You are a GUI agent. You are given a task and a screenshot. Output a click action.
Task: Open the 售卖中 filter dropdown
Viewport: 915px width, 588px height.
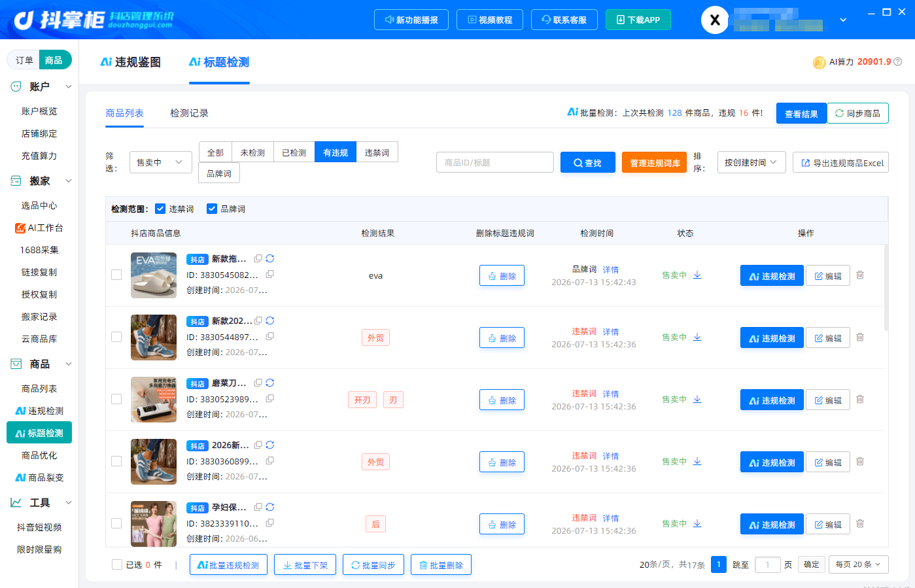click(161, 162)
